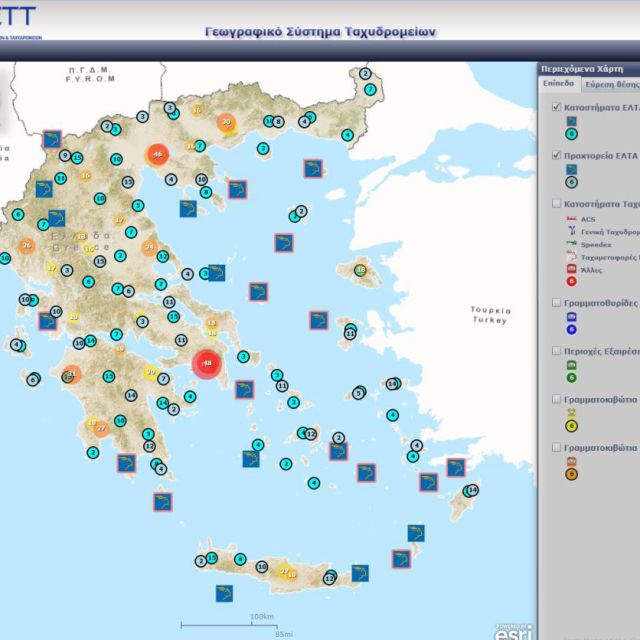This screenshot has width=640, height=640.
Task: Select the 14 marker on Rhodes
Action: tap(473, 489)
